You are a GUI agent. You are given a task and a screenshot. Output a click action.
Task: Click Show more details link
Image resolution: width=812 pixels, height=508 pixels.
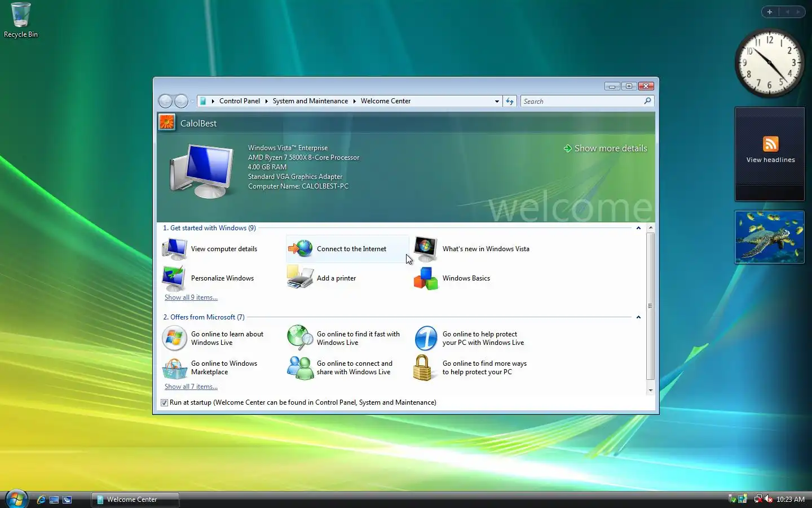coord(605,148)
